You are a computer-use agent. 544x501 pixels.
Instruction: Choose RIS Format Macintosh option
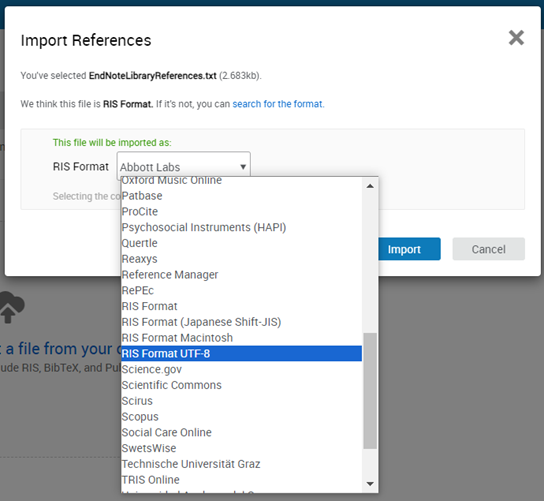241,338
